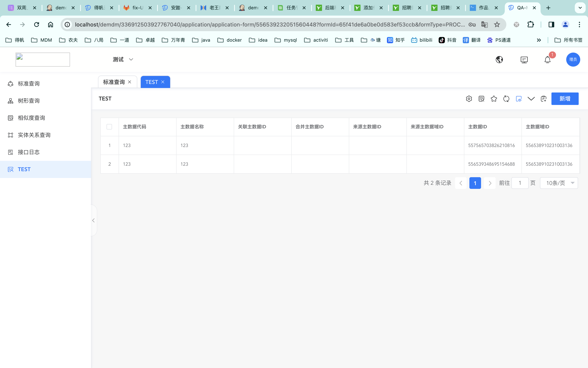
Task: Open 标准查询 in the sidebar
Action: [x=45, y=84]
